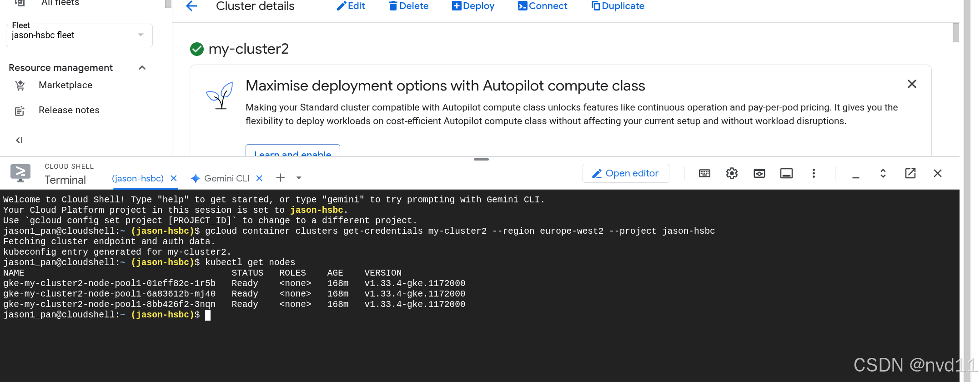Click the 'kubeconfig entry generated for my-cluster2.' line
This screenshot has width=980, height=382.
(117, 252)
